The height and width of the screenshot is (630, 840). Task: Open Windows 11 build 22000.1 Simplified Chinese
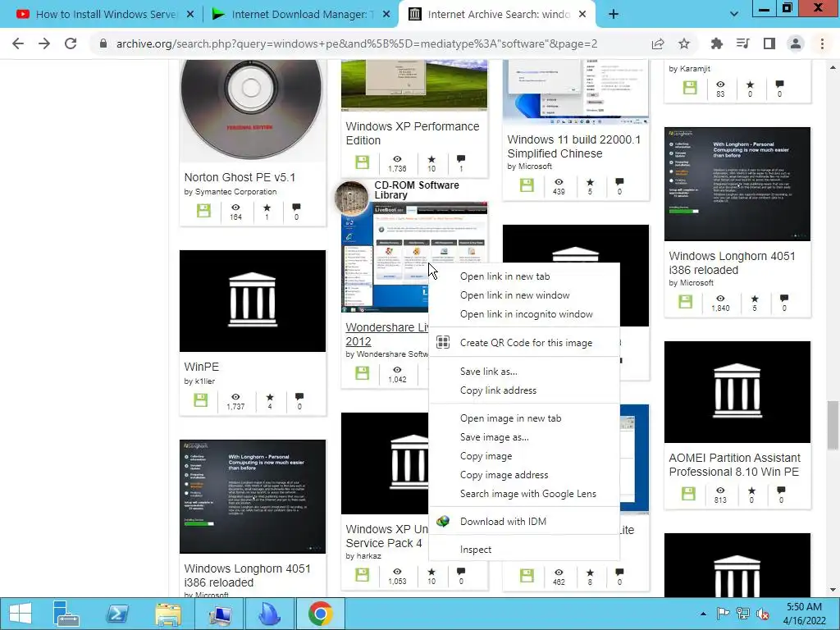[573, 146]
